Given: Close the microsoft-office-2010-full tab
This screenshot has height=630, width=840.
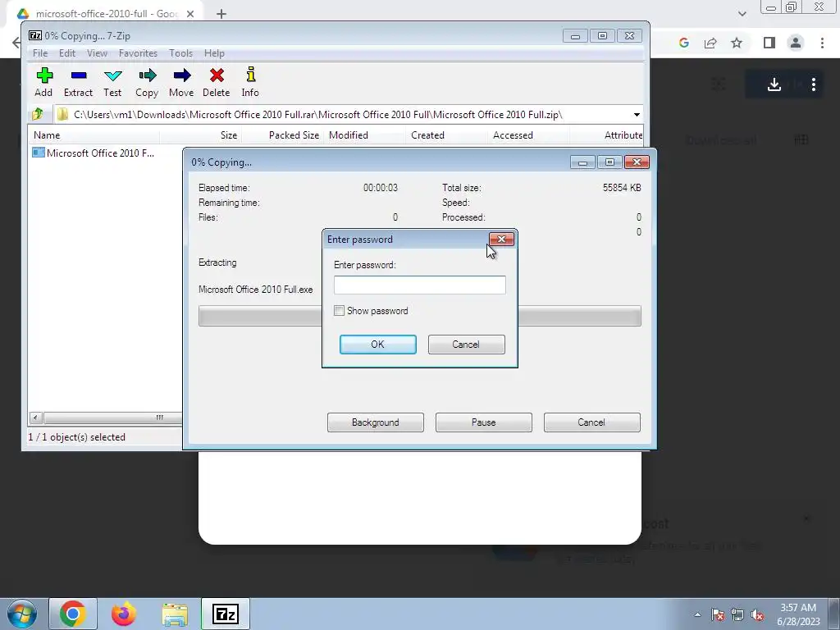Looking at the screenshot, I should point(190,14).
